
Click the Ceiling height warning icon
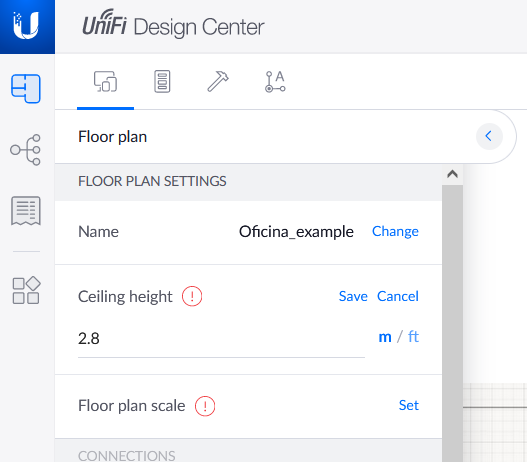pos(192,296)
